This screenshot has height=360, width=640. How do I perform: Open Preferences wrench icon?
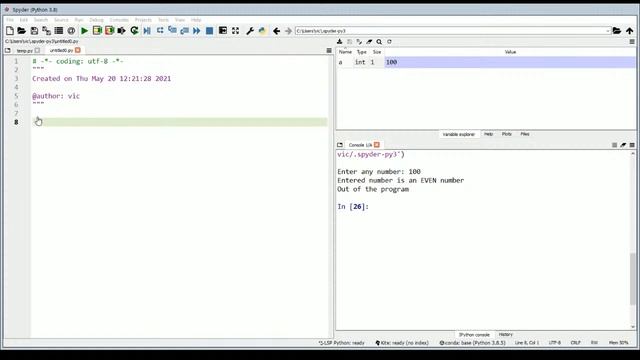[250, 31]
